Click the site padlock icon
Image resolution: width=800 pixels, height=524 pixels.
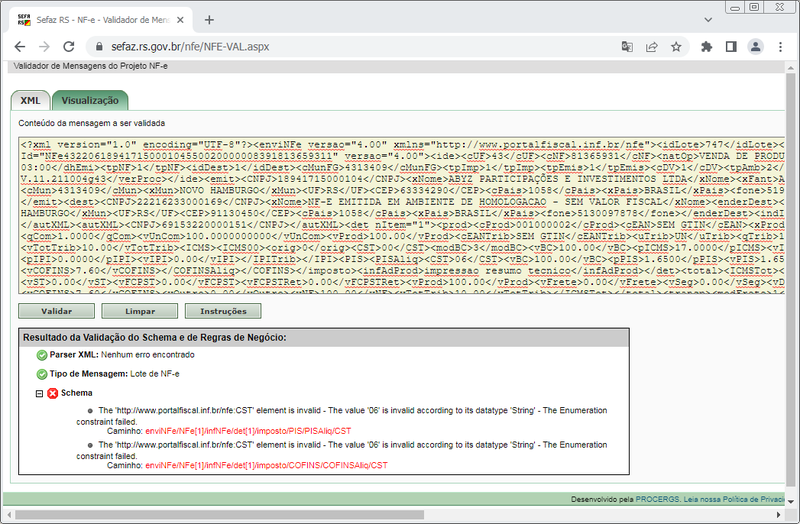pos(99,47)
